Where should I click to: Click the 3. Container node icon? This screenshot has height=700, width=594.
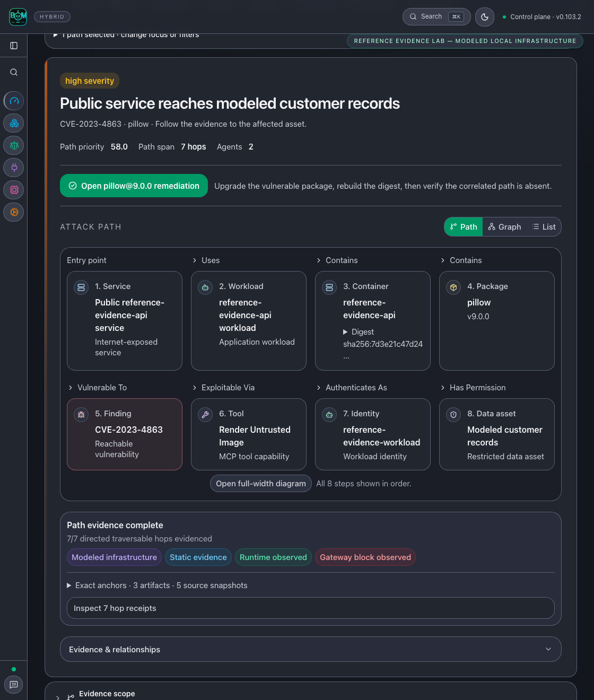[x=329, y=287]
